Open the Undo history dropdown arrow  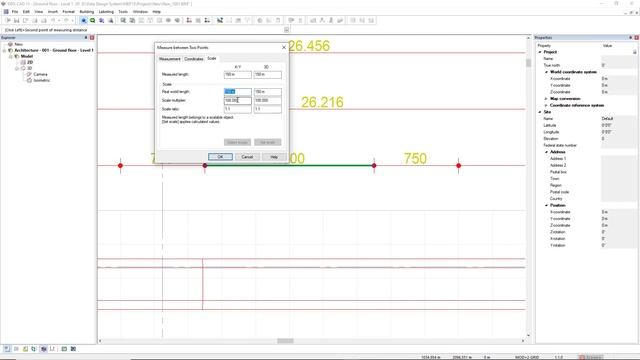point(59,20)
